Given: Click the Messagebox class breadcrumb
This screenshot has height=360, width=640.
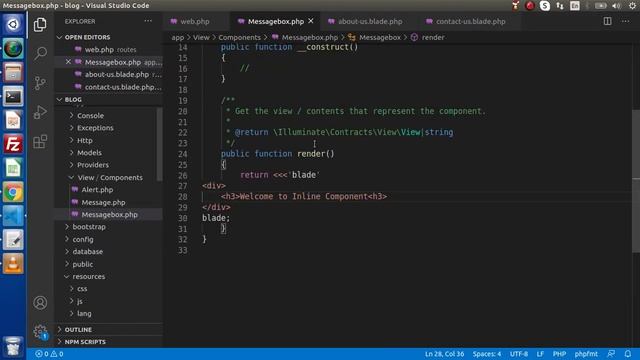Looking at the screenshot, I should pyautogui.click(x=380, y=37).
